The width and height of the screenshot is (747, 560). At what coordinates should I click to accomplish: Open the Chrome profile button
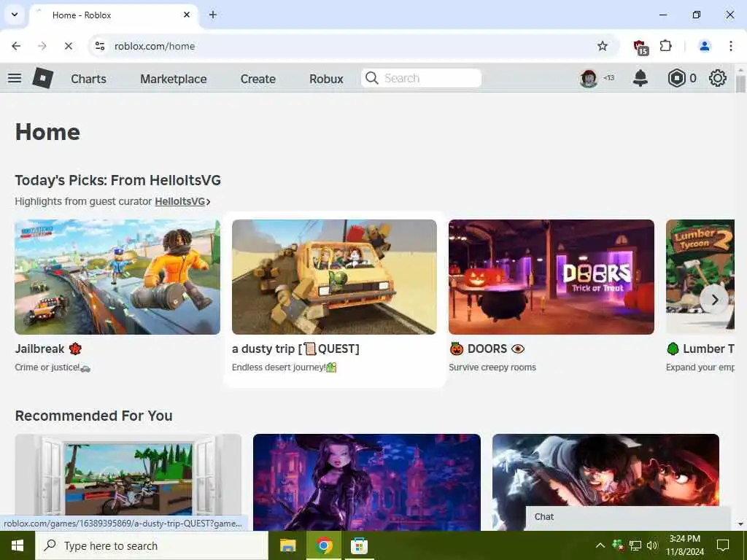[x=704, y=46]
